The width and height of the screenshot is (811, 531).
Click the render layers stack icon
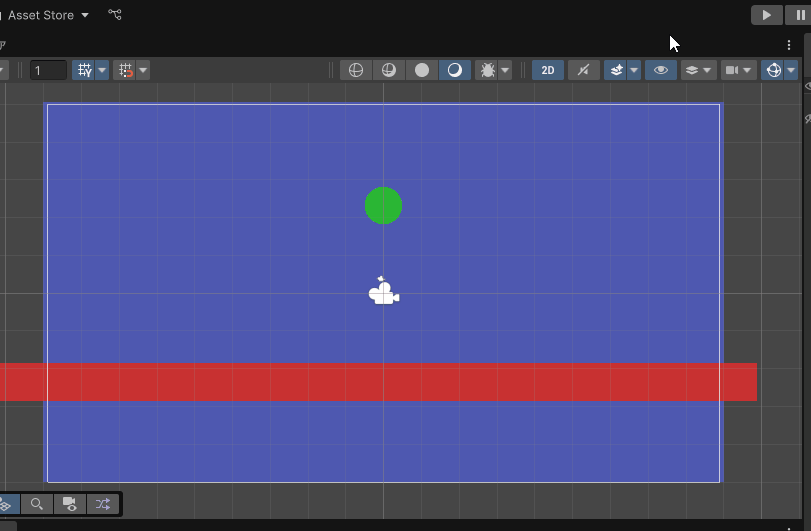(x=692, y=70)
